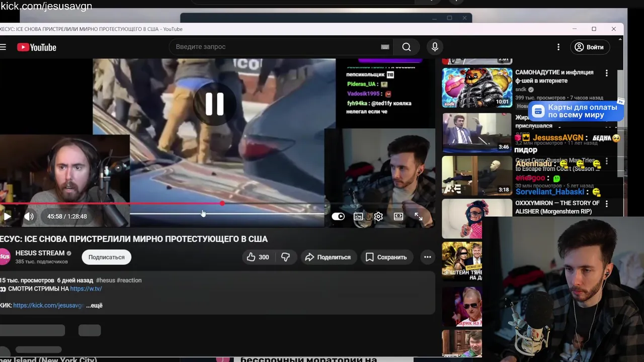Screen dimensions: 644x362
Task: Pause the video with the center pause overlay
Action: point(214,104)
